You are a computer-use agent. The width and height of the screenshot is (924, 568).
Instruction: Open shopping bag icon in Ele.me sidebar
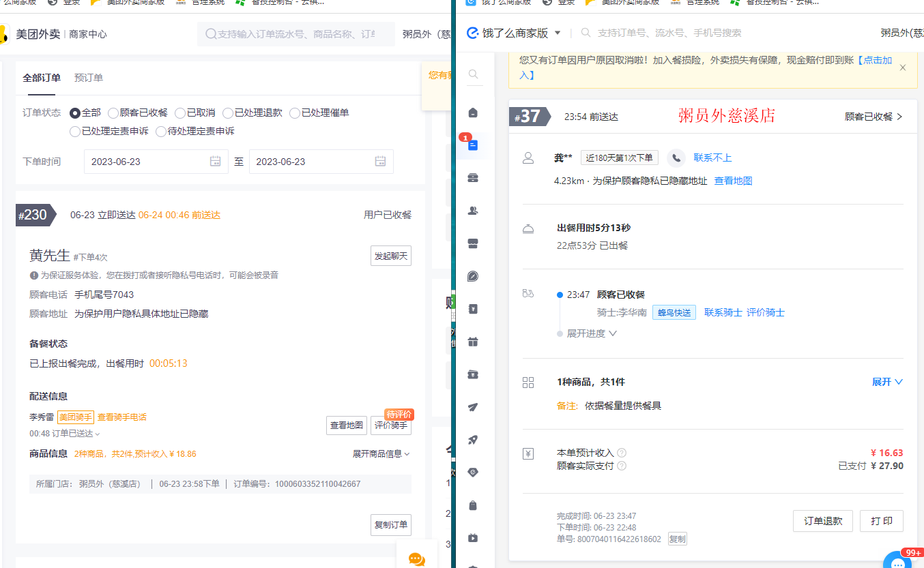473,505
